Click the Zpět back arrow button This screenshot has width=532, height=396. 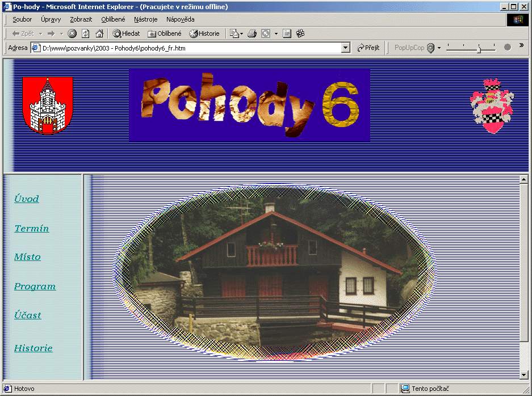coord(23,33)
